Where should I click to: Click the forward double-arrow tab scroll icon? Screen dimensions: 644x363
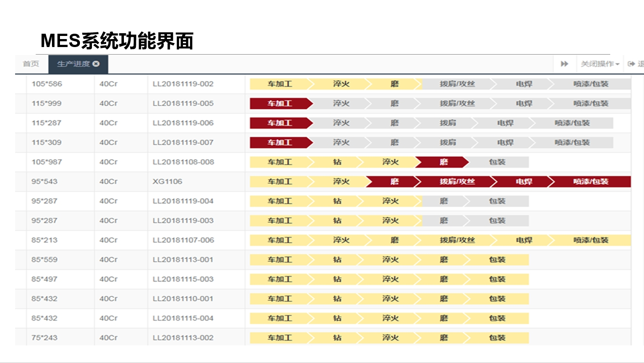click(x=564, y=63)
